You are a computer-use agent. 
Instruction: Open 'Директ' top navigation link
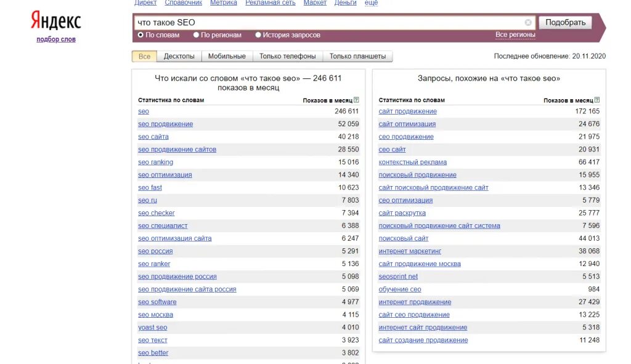(x=145, y=3)
